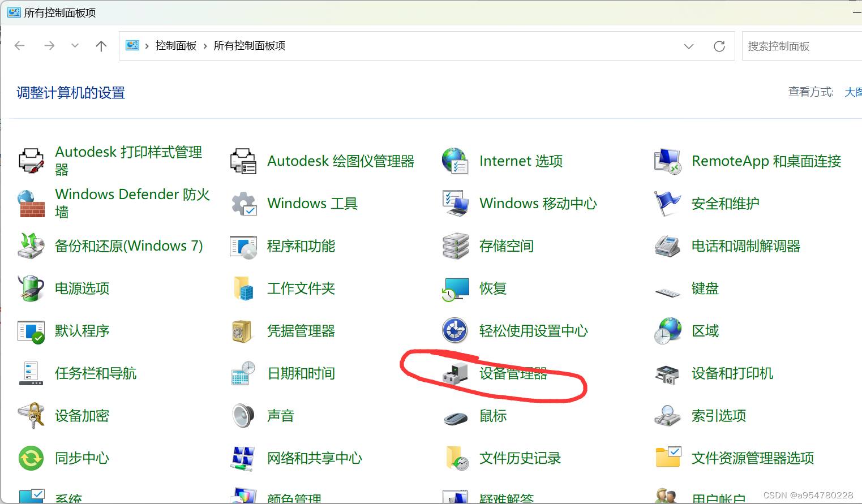Expand chevron after 控制面板 breadcrumb
The height and width of the screenshot is (504, 862).
205,46
